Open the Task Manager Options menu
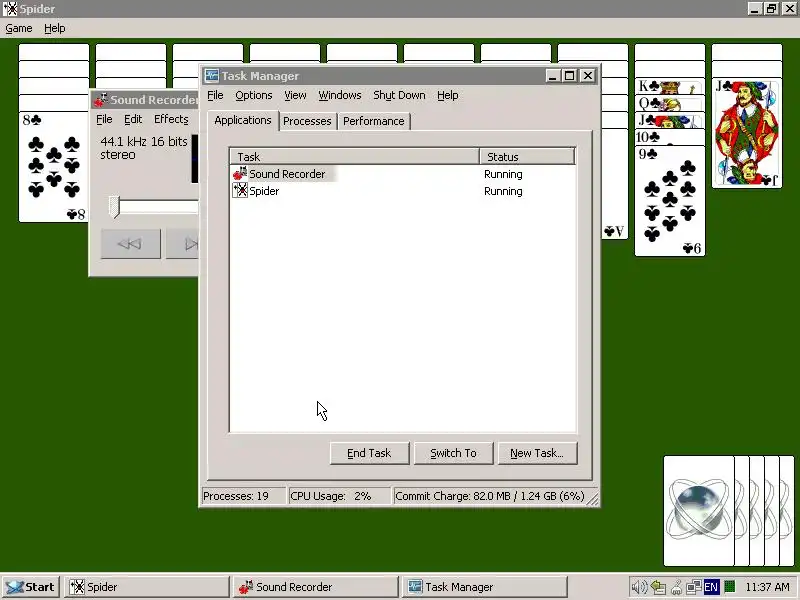The height and width of the screenshot is (600, 800). pos(254,95)
